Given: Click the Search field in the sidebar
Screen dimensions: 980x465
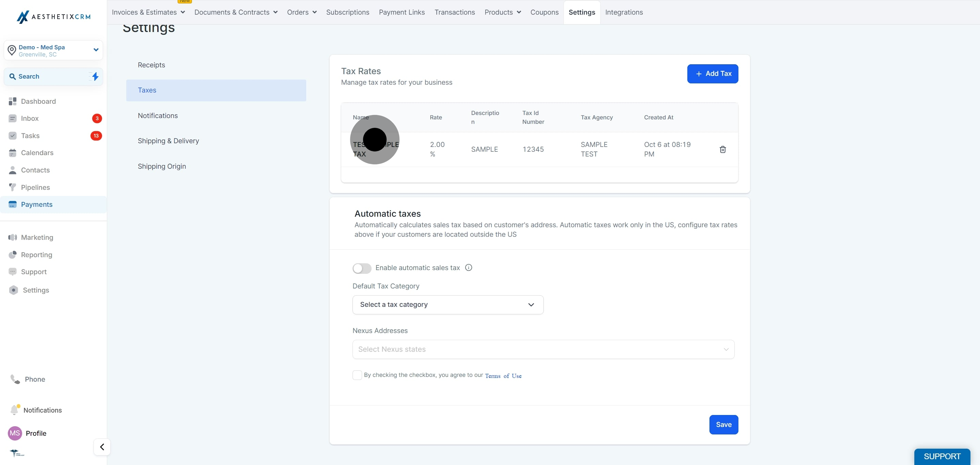Looking at the screenshot, I should pyautogui.click(x=49, y=77).
